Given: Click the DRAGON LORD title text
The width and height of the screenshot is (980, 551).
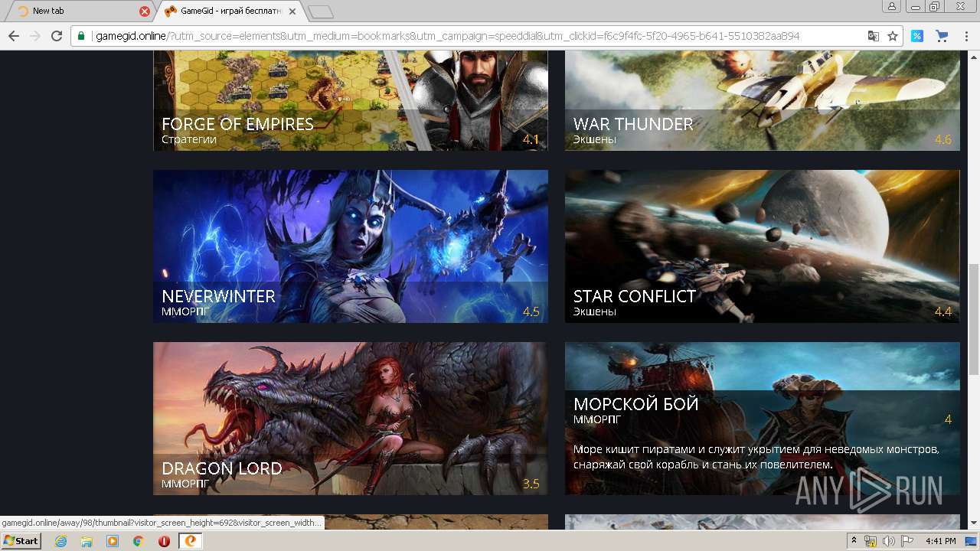Looking at the screenshot, I should pyautogui.click(x=222, y=468).
